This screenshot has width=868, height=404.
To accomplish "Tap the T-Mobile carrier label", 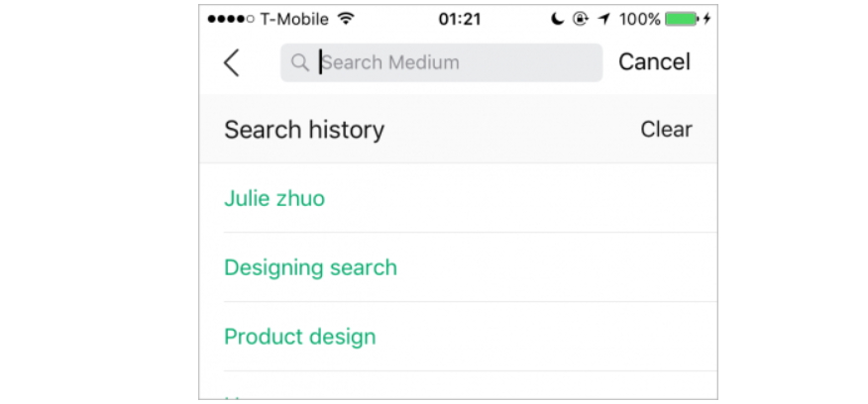I will pyautogui.click(x=294, y=20).
